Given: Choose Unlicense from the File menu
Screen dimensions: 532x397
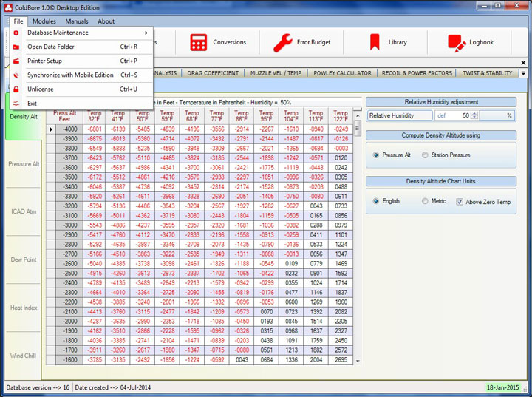Looking at the screenshot, I should pos(82,89).
